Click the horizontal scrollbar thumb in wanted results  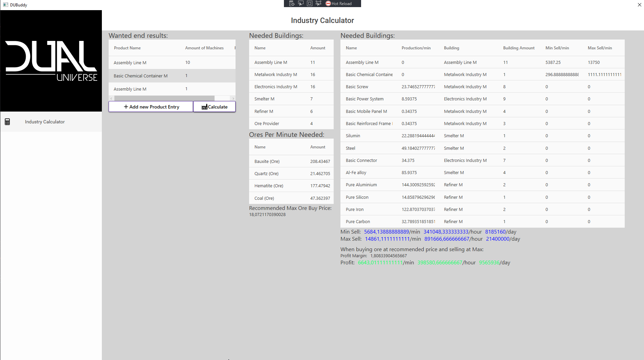(x=164, y=98)
